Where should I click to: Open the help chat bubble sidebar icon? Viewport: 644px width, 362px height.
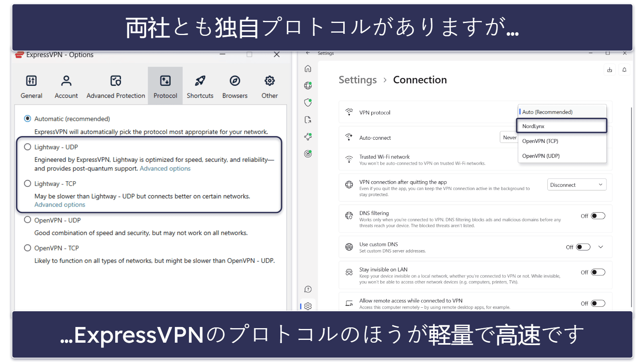coord(308,289)
